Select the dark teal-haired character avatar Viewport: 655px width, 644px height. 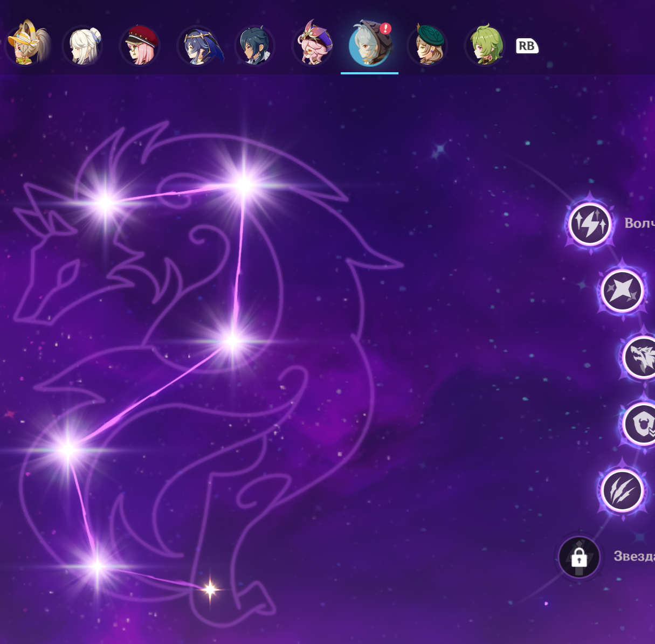coord(256,45)
